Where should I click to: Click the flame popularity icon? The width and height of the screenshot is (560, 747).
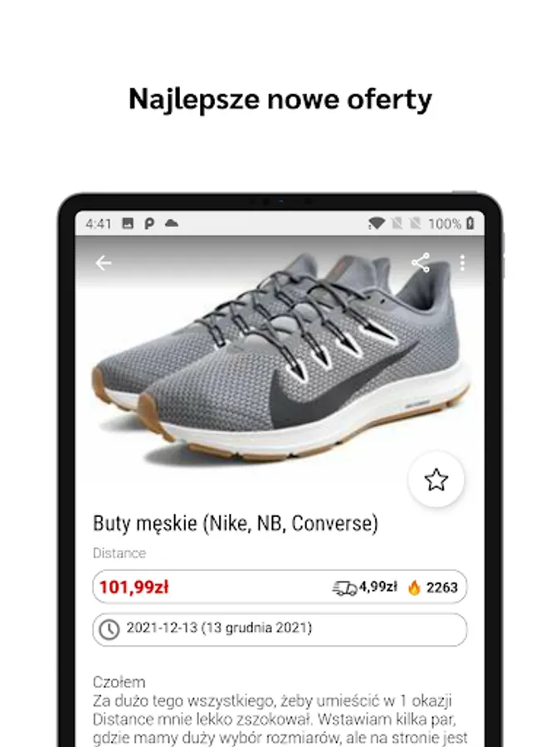(414, 588)
